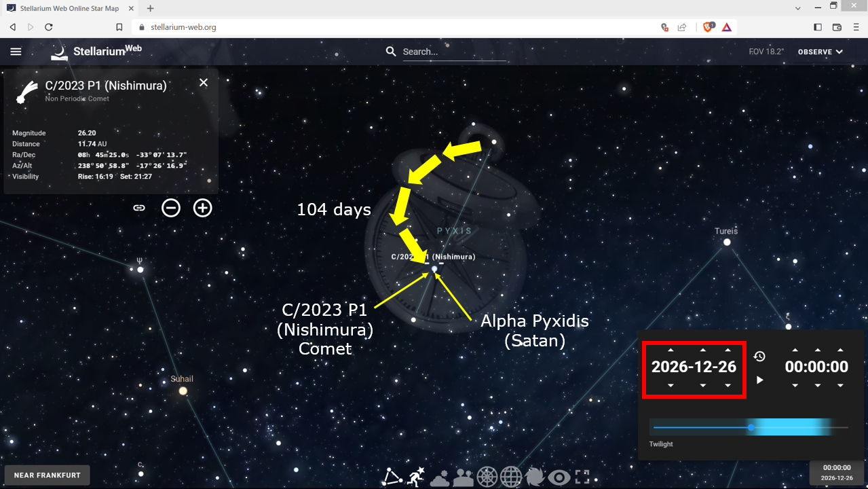Close the C/2023 P1 Nishimura info panel
This screenshot has width=868, height=489.
(203, 83)
